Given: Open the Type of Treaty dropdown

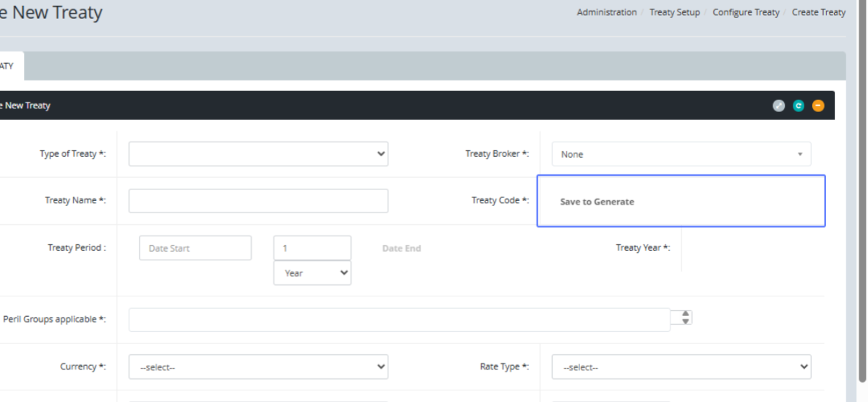Looking at the screenshot, I should pos(258,154).
